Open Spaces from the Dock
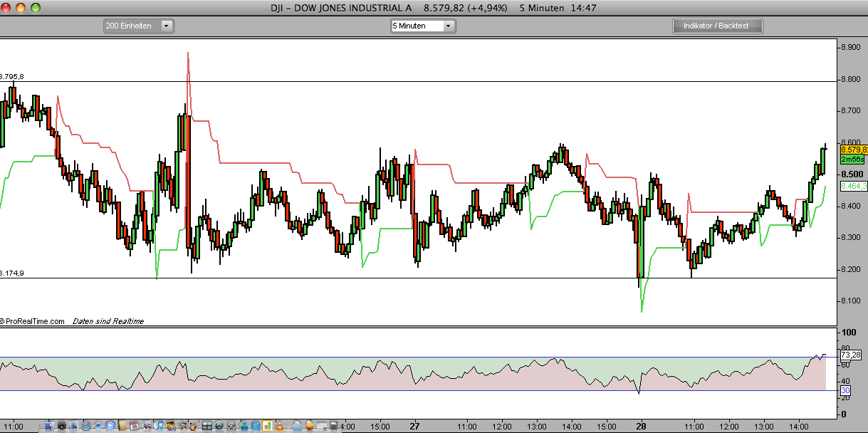The width and height of the screenshot is (868, 433). 206,426
